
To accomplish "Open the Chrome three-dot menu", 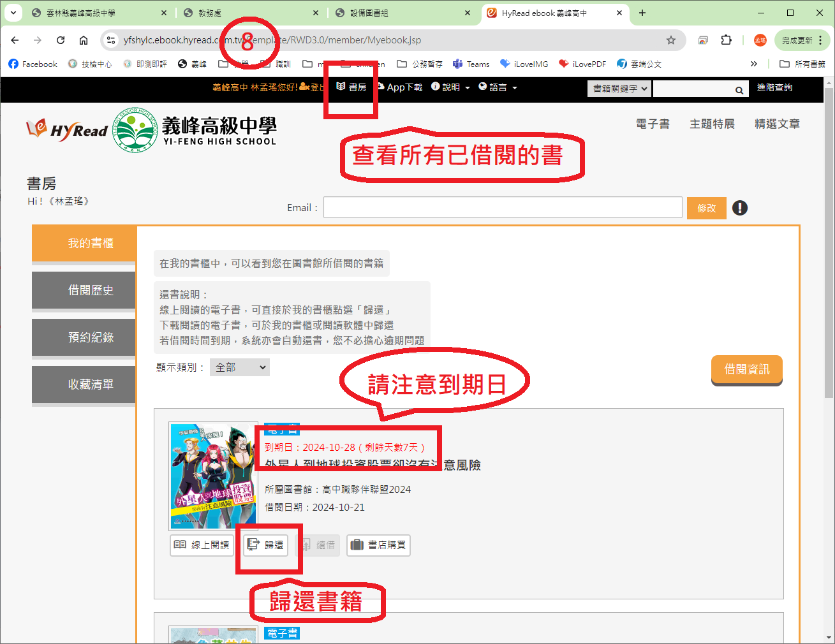I will pos(820,40).
